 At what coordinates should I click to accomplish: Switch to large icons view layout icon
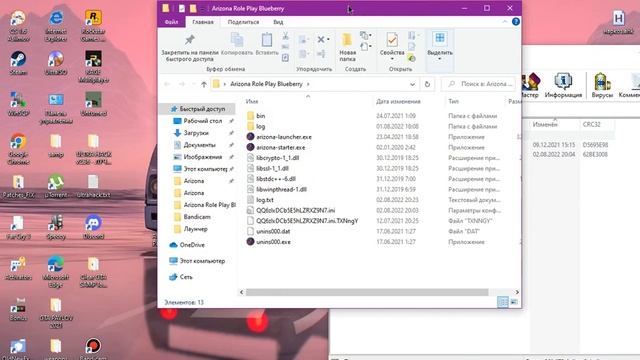pyautogui.click(x=513, y=302)
